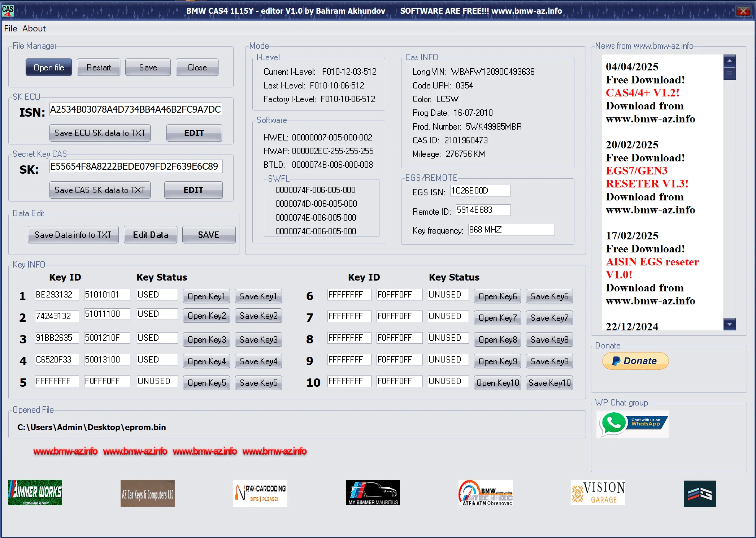Click the CAS4/4+ V1.2! news headline
The image size is (756, 538).
click(x=643, y=93)
